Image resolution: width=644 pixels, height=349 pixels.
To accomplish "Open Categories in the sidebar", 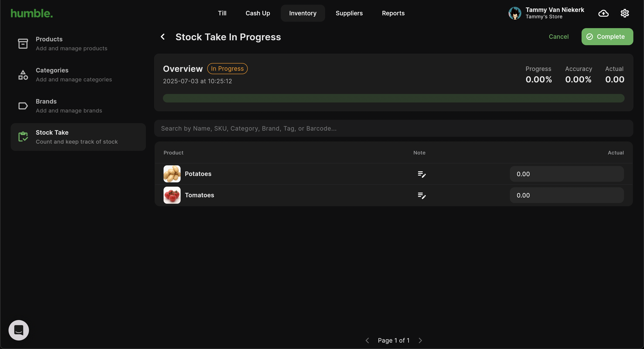I will (78, 75).
